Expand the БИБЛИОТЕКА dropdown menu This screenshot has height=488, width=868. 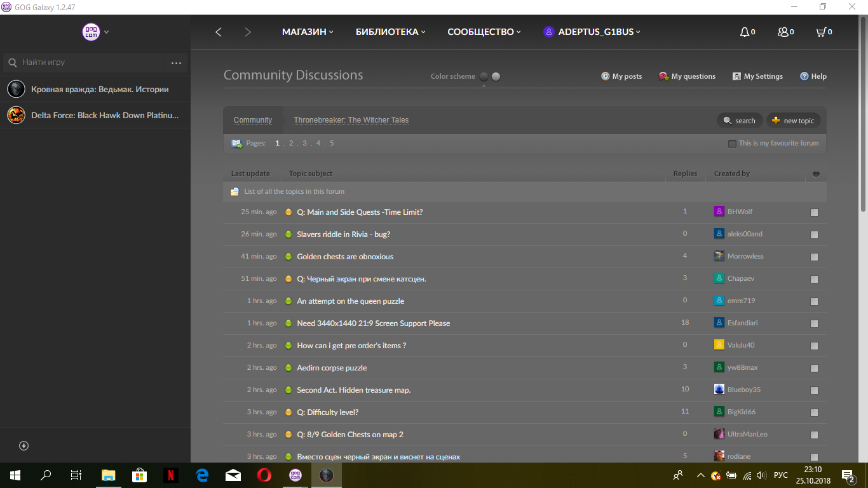(390, 32)
